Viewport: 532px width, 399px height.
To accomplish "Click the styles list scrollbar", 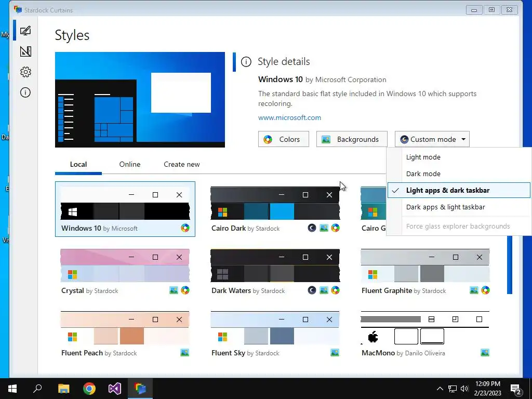I will click(510, 264).
